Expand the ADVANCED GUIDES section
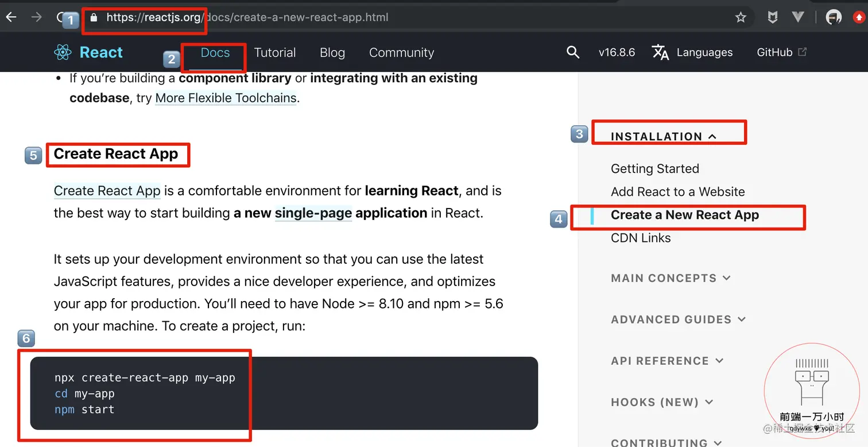Image resolution: width=868 pixels, height=447 pixels. pos(678,319)
